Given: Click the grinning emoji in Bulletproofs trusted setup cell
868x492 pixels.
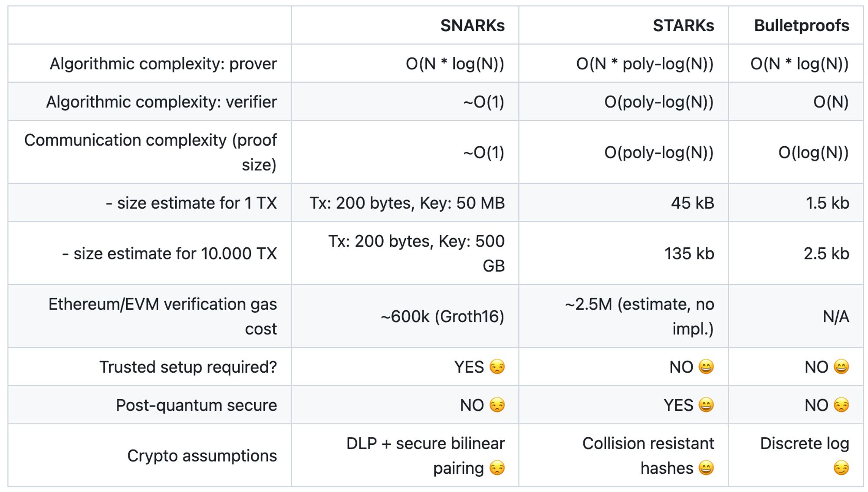Looking at the screenshot, I should coord(841,367).
